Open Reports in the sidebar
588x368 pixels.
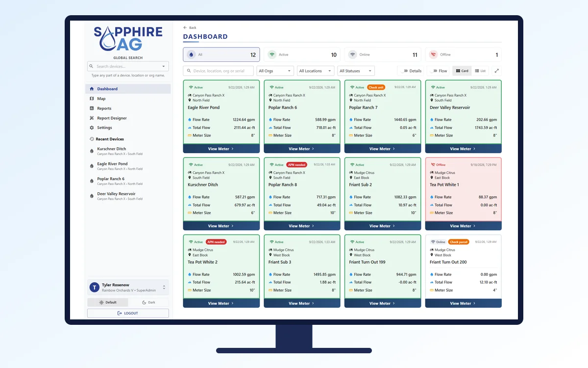coord(128,108)
